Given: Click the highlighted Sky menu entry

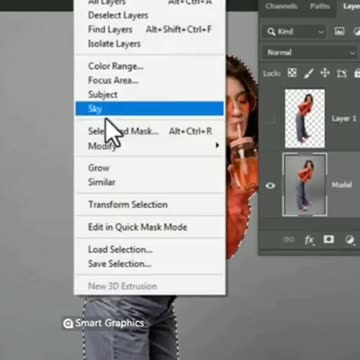Looking at the screenshot, I should (x=150, y=109).
